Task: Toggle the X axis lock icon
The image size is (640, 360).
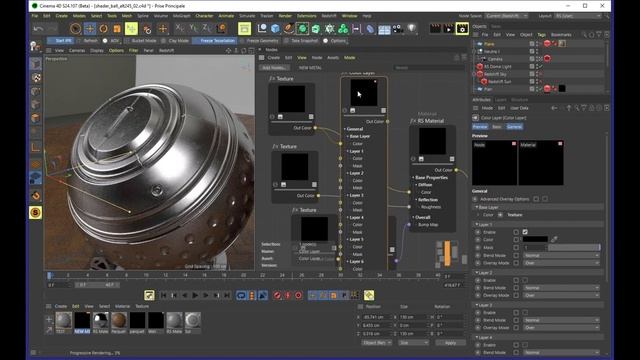Action: click(x=180, y=28)
